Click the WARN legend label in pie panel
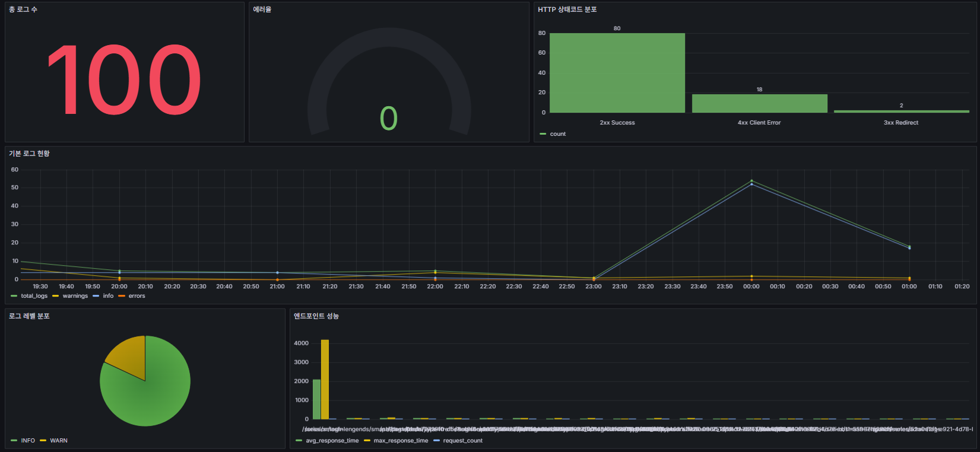This screenshot has height=452, width=980. pyautogui.click(x=59, y=441)
